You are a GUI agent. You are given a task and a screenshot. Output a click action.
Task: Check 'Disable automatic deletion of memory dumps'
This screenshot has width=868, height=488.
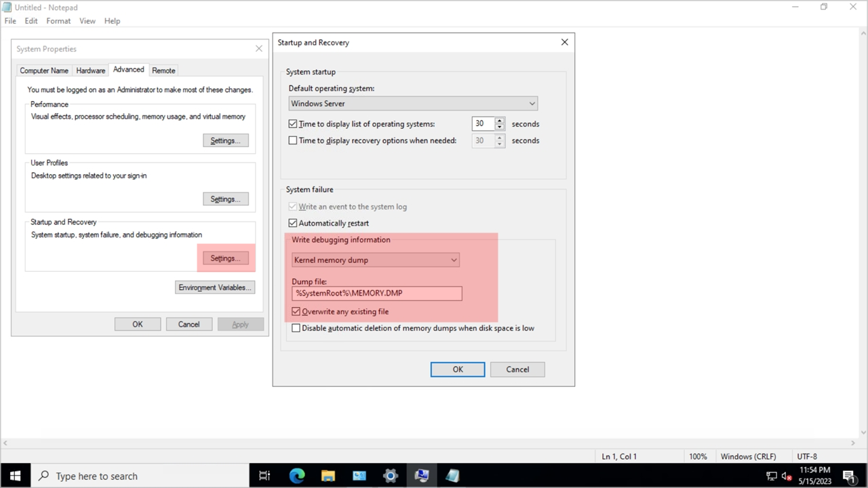point(296,328)
